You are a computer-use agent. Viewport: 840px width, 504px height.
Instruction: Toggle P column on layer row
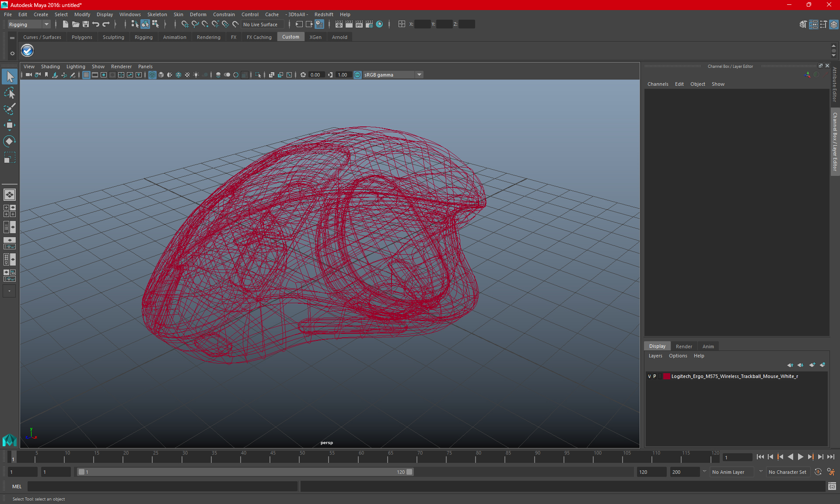[654, 376]
